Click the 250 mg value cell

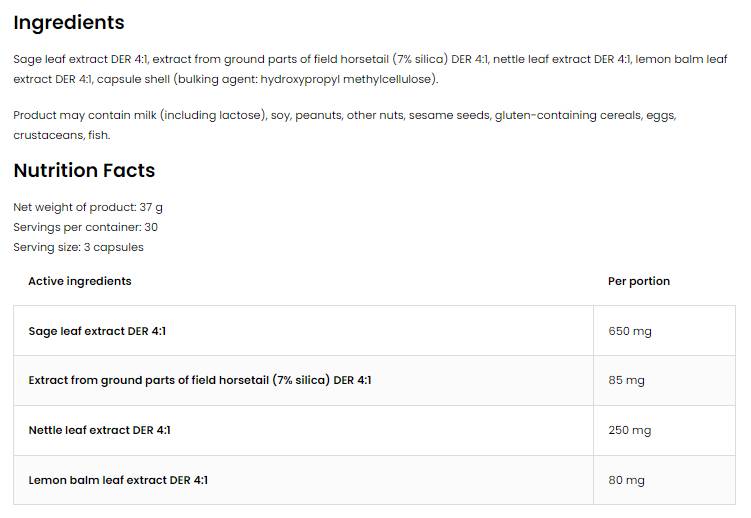629,430
